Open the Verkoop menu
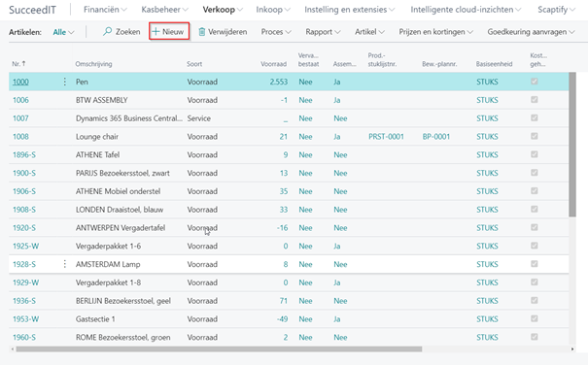This screenshot has width=588, height=365. pos(223,10)
